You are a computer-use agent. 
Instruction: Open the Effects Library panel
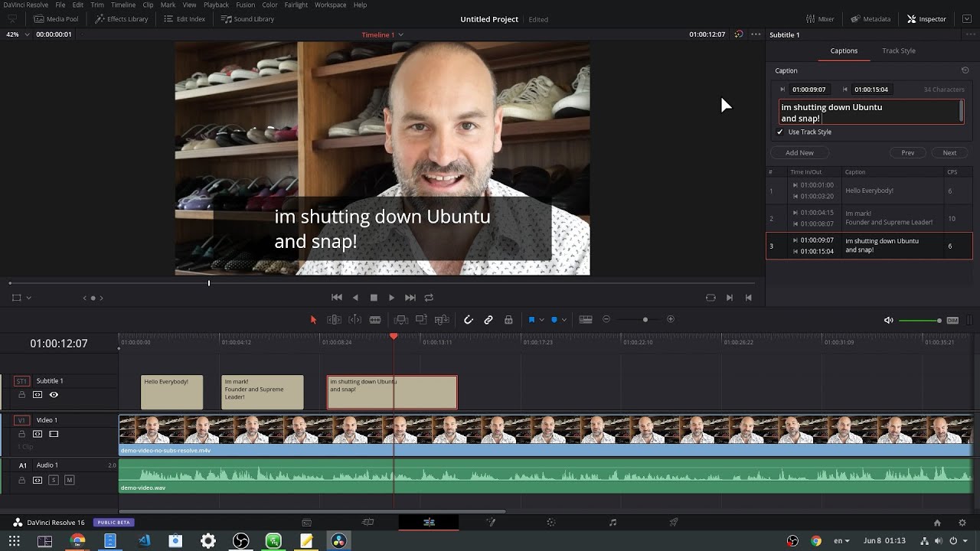click(x=121, y=19)
